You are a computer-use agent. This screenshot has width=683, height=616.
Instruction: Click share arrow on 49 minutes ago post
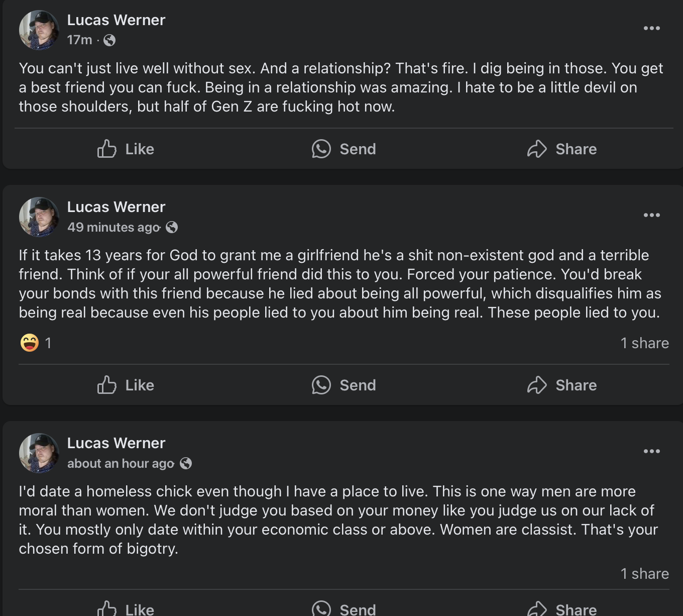tap(537, 385)
